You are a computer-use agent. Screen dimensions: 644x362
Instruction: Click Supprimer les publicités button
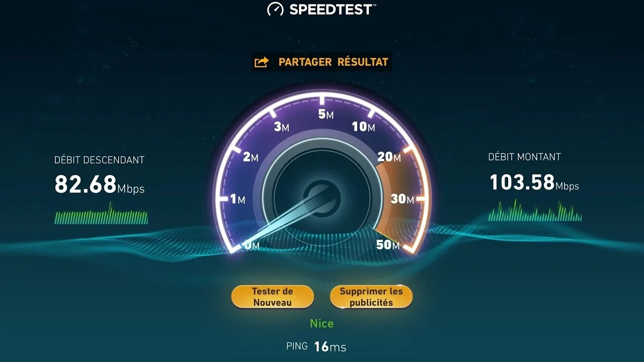click(x=371, y=297)
